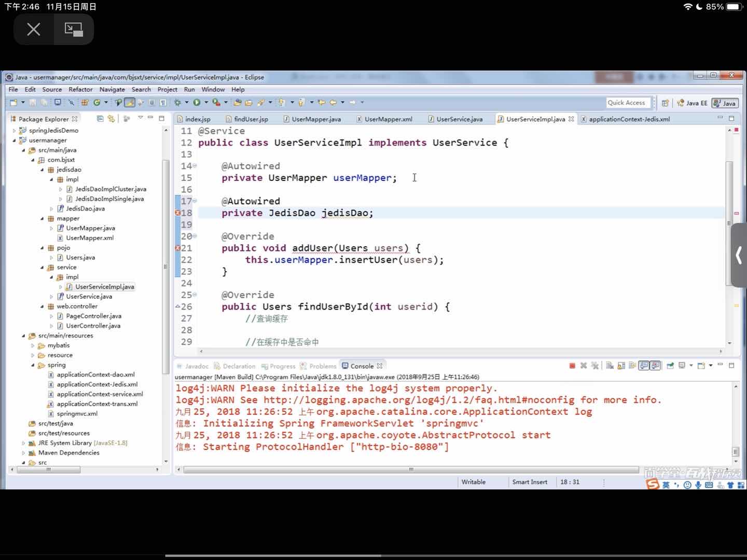The image size is (747, 560).
Task: Open the Run Last Tool external icon
Action: click(x=216, y=103)
